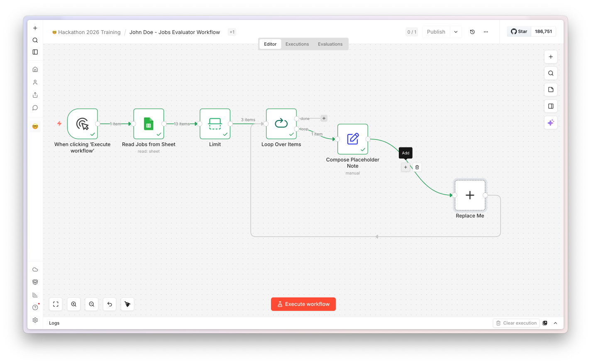The width and height of the screenshot is (591, 364).
Task: Open the workflow history icon
Action: point(472,32)
